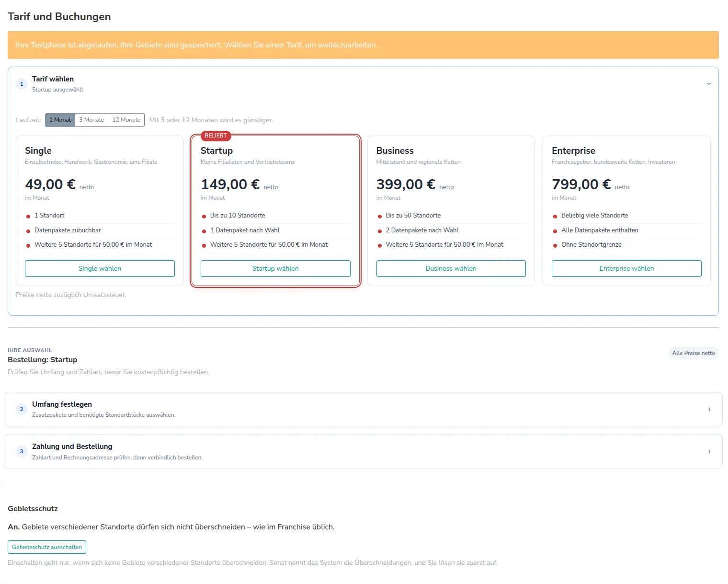This screenshot has height=584, width=728.
Task: Click the Startup wählen button
Action: click(275, 268)
